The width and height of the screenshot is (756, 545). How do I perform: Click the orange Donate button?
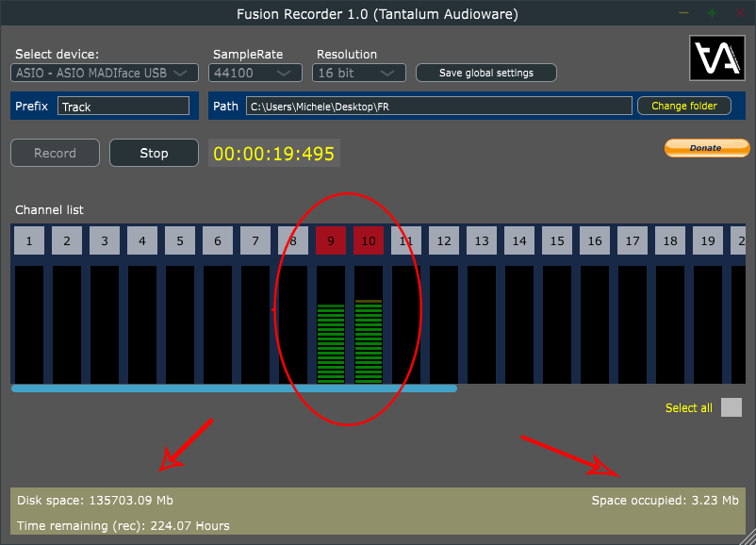coord(706,148)
